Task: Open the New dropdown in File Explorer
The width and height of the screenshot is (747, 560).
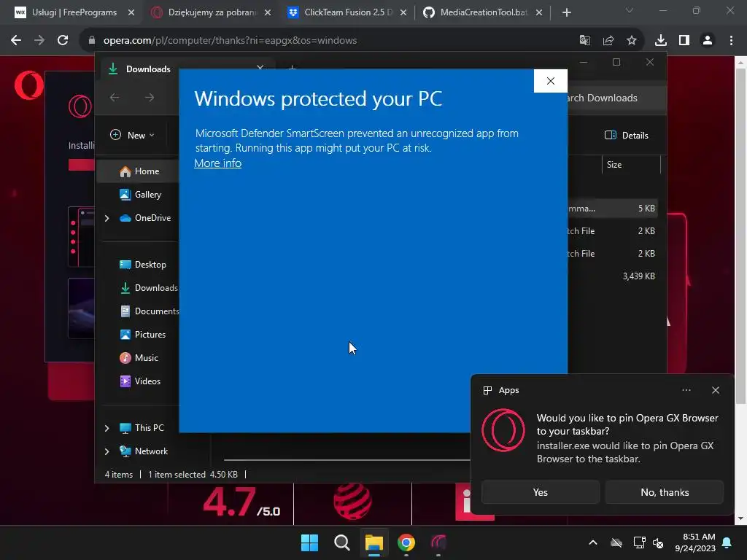Action: 133,135
